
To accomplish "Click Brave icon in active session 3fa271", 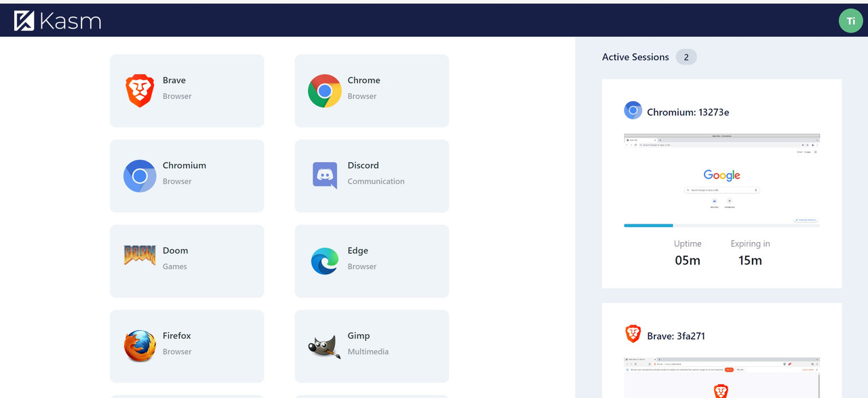I will (633, 334).
